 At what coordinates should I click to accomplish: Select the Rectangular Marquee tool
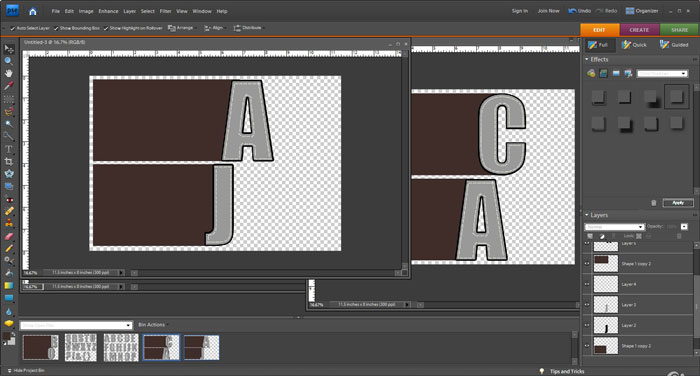pos(8,99)
